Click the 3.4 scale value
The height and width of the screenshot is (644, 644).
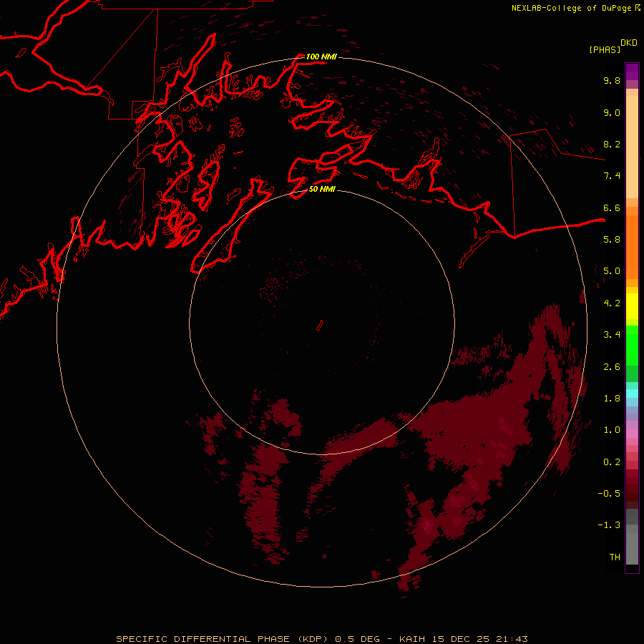[612, 335]
